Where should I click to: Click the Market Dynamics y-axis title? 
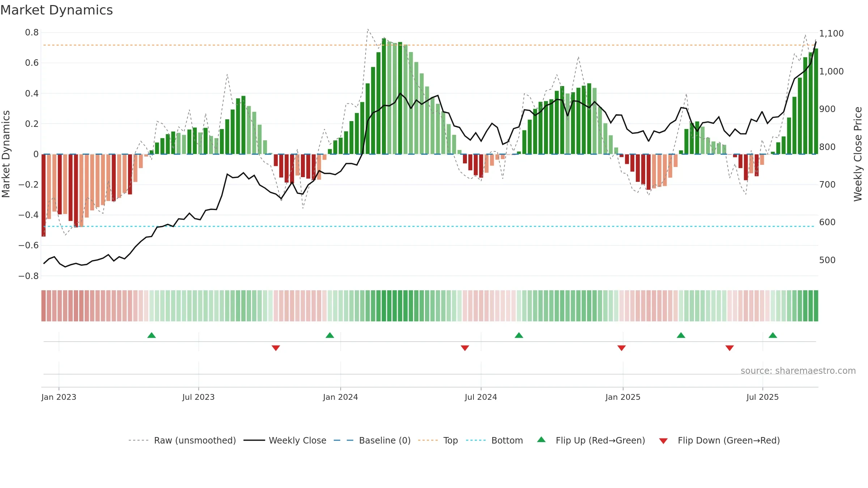[6, 154]
